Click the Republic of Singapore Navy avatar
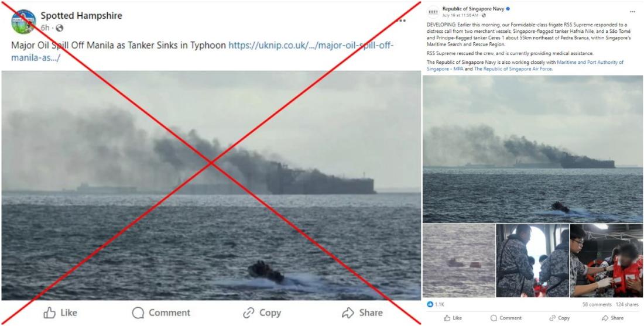Screen dimensions: 644x326 433,12
